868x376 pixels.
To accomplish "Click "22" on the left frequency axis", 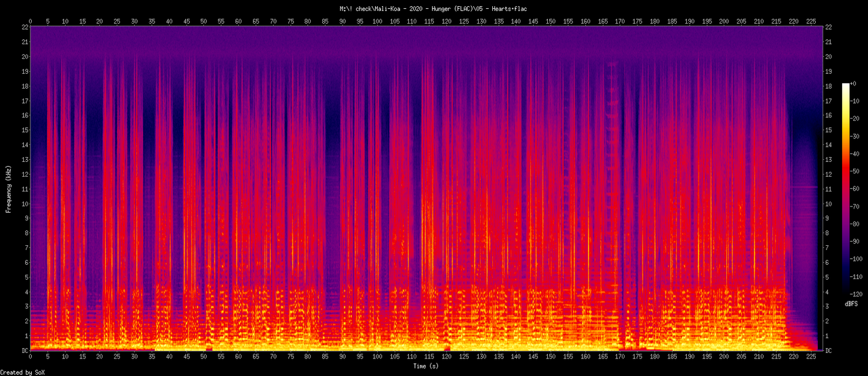I will tap(24, 26).
